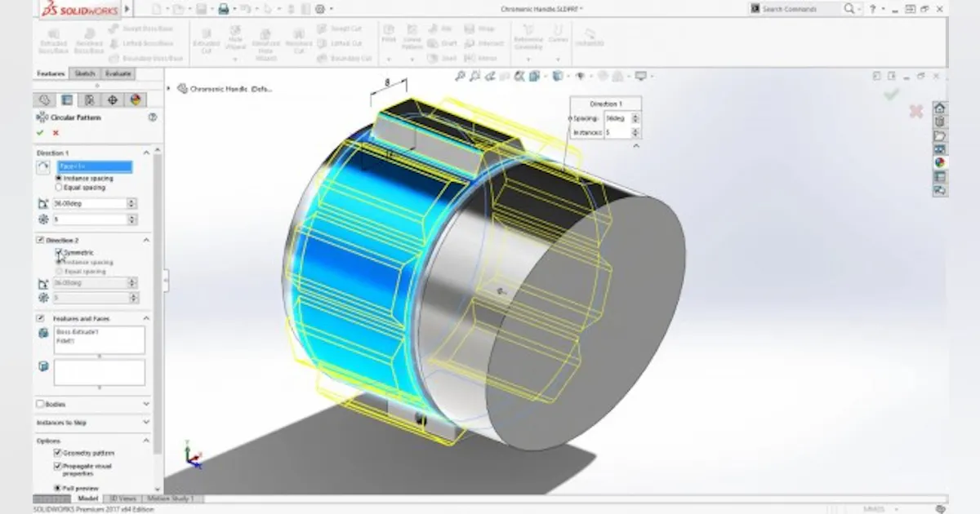980x514 pixels.
Task: Click Zoom to Fit in the view toolbar
Action: pos(461,76)
